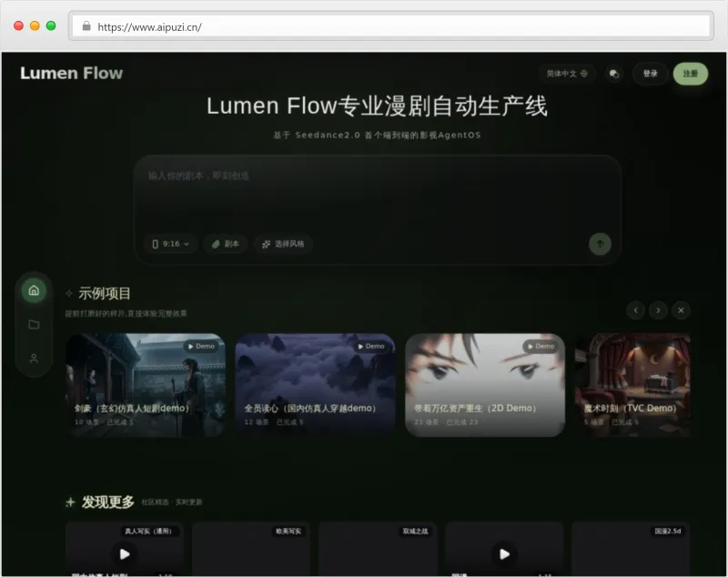This screenshot has height=577, width=728.
Task: Open the 9:16 aspect ratio dropdown
Action: (170, 244)
